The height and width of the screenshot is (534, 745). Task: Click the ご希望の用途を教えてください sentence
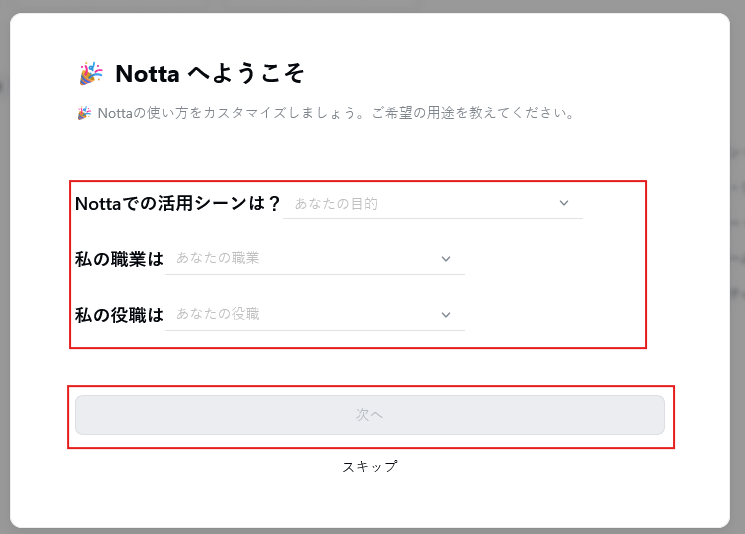coord(473,113)
